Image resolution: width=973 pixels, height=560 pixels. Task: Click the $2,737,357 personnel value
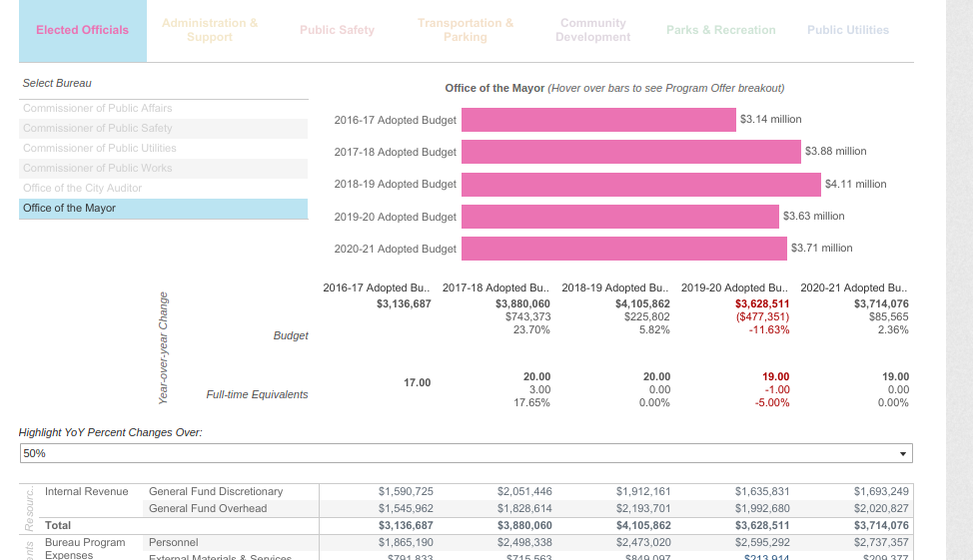coord(881,543)
